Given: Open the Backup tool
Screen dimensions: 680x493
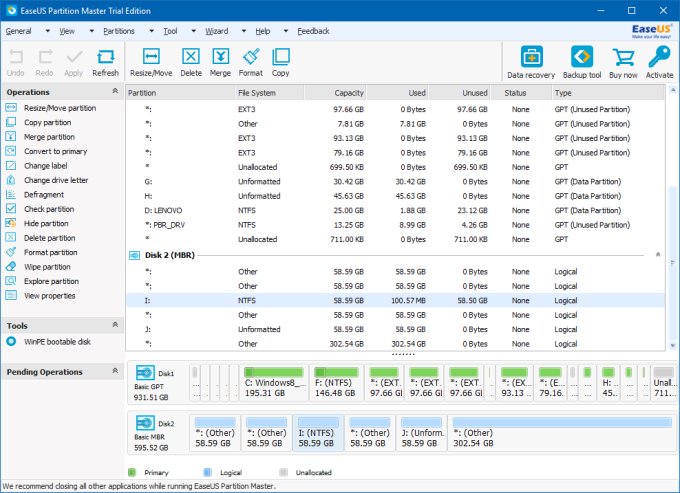Looking at the screenshot, I should pyautogui.click(x=582, y=62).
